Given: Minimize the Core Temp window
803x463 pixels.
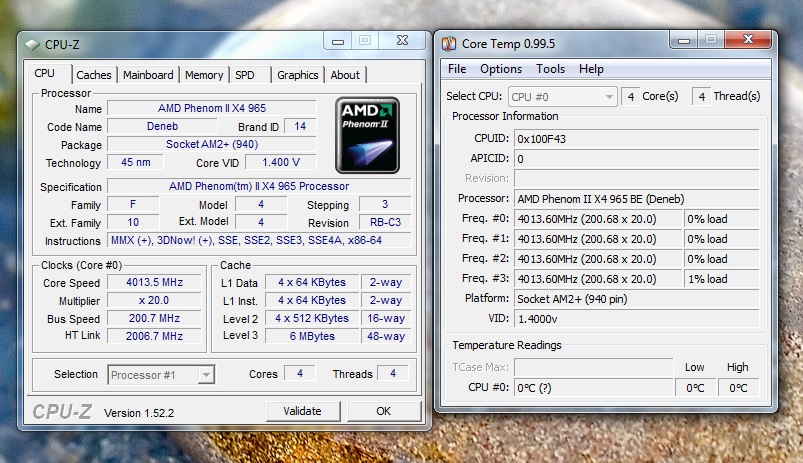Looking at the screenshot, I should (x=684, y=40).
